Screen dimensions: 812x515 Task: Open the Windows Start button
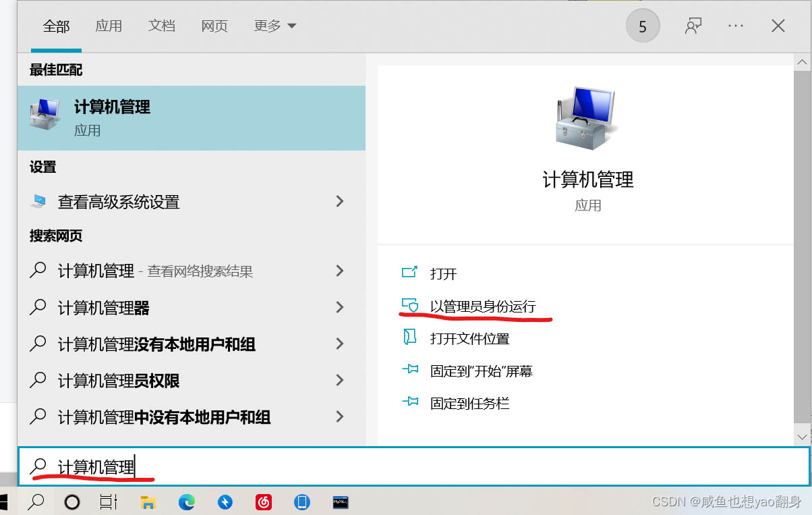tap(4, 502)
